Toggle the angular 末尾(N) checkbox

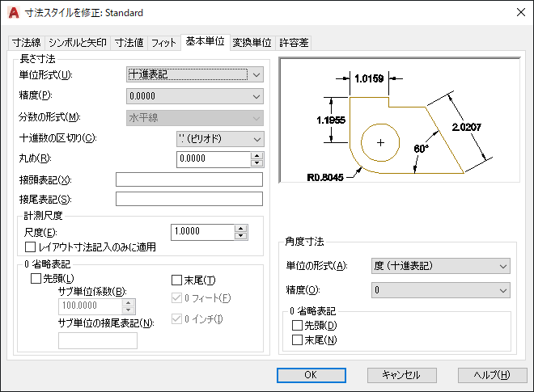point(297,340)
